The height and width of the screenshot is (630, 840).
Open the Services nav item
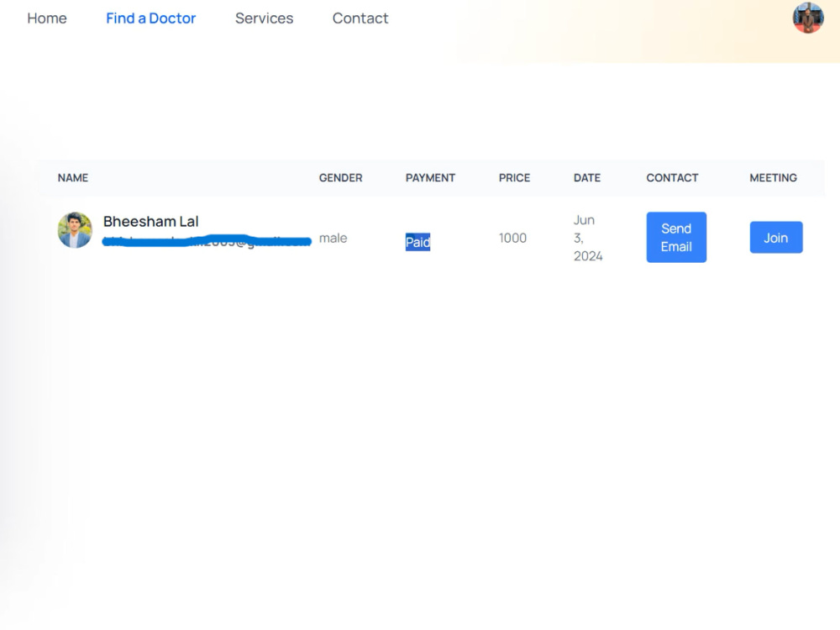[x=264, y=18]
